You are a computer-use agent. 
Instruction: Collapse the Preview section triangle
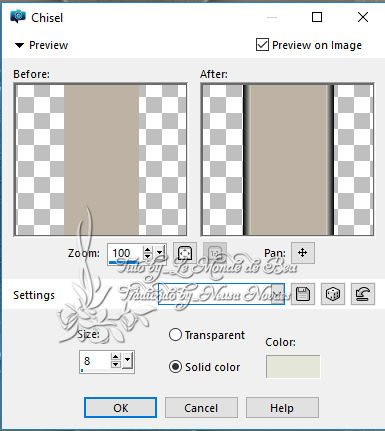pyautogui.click(x=19, y=45)
